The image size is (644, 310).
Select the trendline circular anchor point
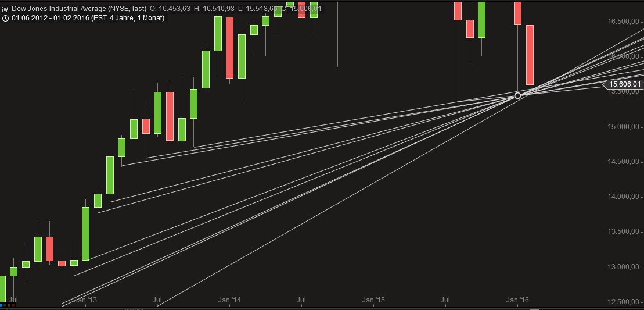coord(518,95)
